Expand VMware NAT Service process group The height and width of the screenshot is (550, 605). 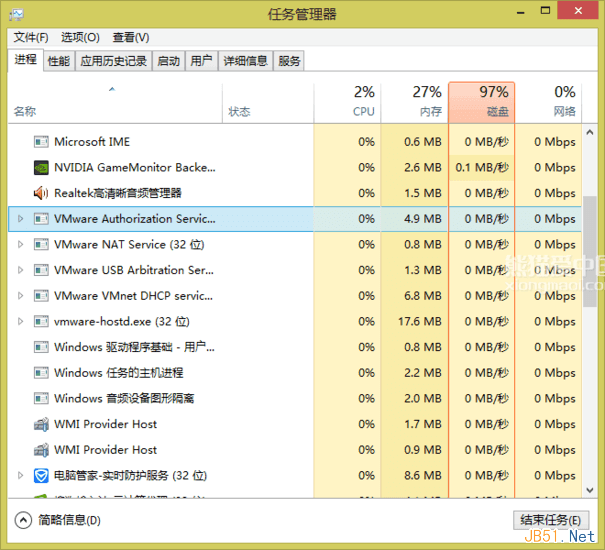(20, 244)
